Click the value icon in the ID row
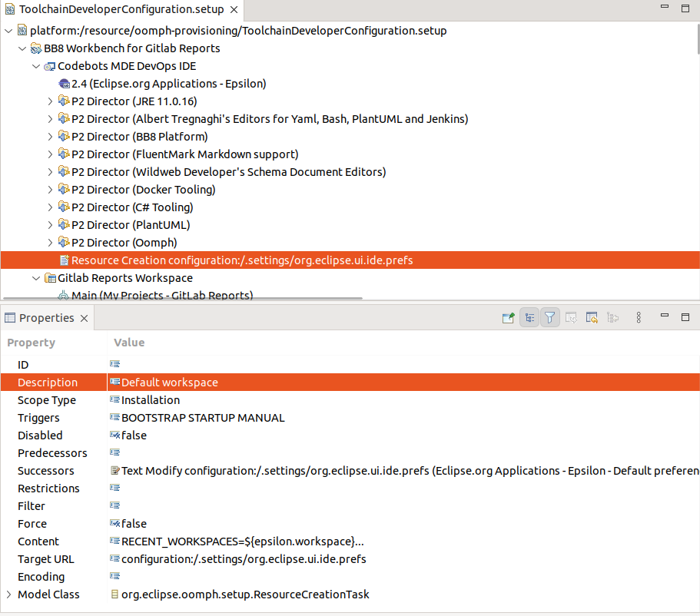This screenshot has height=616, width=700. click(114, 364)
